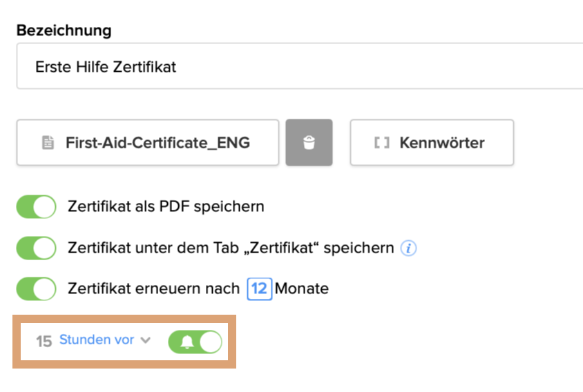Click the 15 reminder time value
This screenshot has height=392, width=583.
[x=44, y=341]
